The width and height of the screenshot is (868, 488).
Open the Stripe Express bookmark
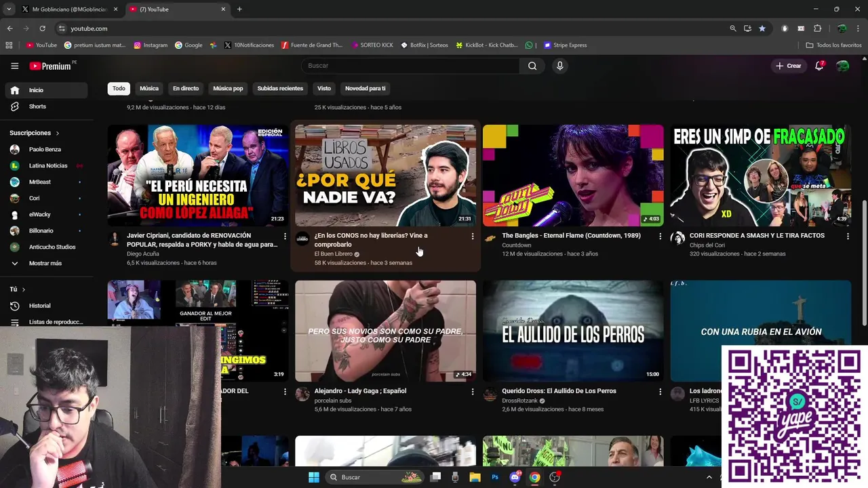click(x=565, y=45)
